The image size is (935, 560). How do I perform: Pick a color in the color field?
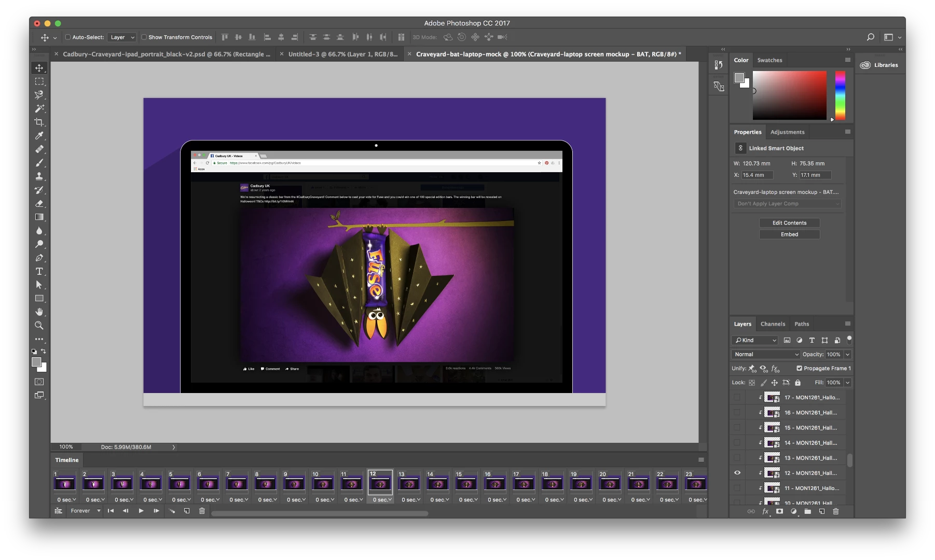[x=789, y=95]
